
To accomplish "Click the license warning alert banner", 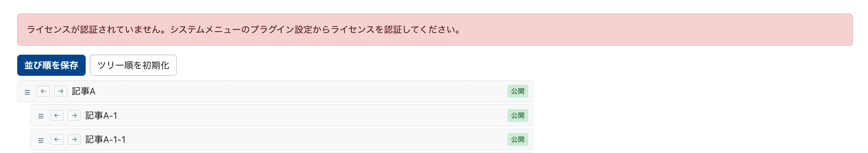I will (x=435, y=30).
